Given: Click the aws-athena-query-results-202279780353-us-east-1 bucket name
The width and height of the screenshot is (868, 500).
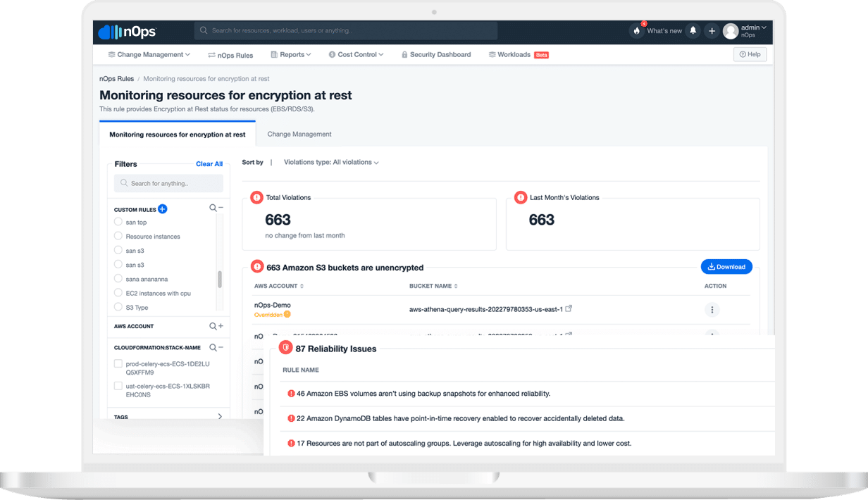Looking at the screenshot, I should click(486, 309).
